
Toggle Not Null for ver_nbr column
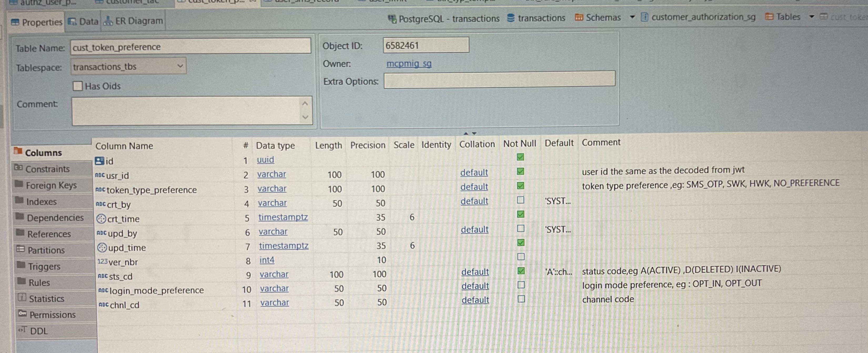[x=521, y=257]
